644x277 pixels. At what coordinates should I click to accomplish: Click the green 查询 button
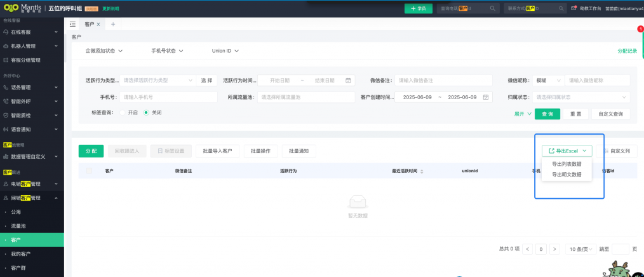(547, 114)
